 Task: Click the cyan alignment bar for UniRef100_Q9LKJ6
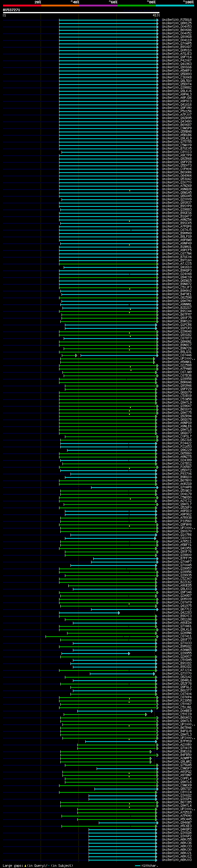[108, 91]
